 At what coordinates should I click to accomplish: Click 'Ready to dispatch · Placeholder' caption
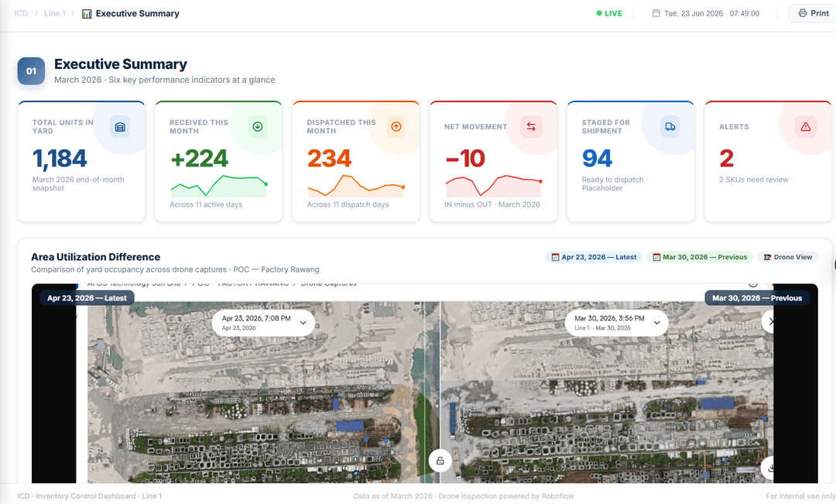pyautogui.click(x=615, y=184)
